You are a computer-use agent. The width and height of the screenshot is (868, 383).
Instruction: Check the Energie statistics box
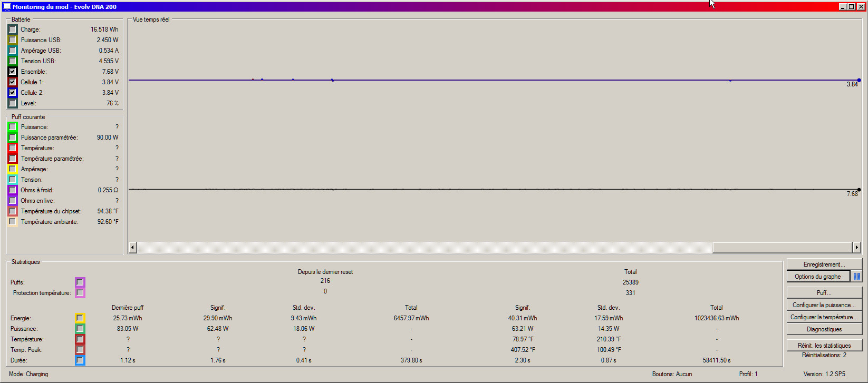click(x=80, y=318)
